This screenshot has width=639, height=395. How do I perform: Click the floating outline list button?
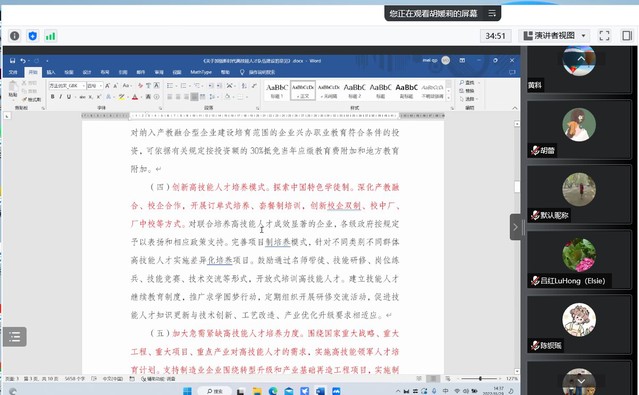point(15,337)
